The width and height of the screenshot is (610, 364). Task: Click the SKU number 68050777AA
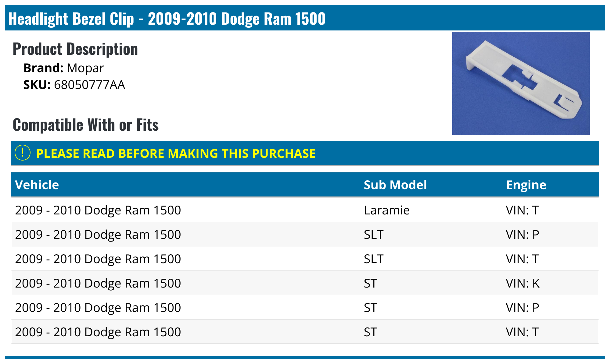coord(89,85)
